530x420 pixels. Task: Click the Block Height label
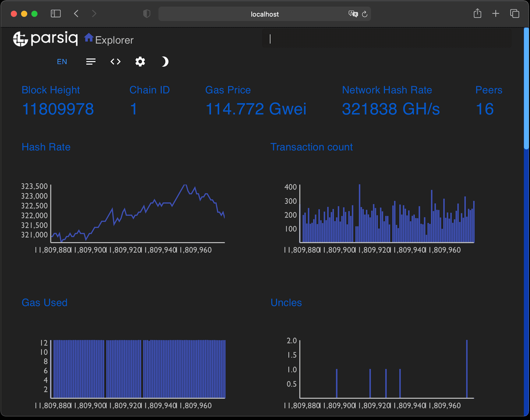coord(51,90)
